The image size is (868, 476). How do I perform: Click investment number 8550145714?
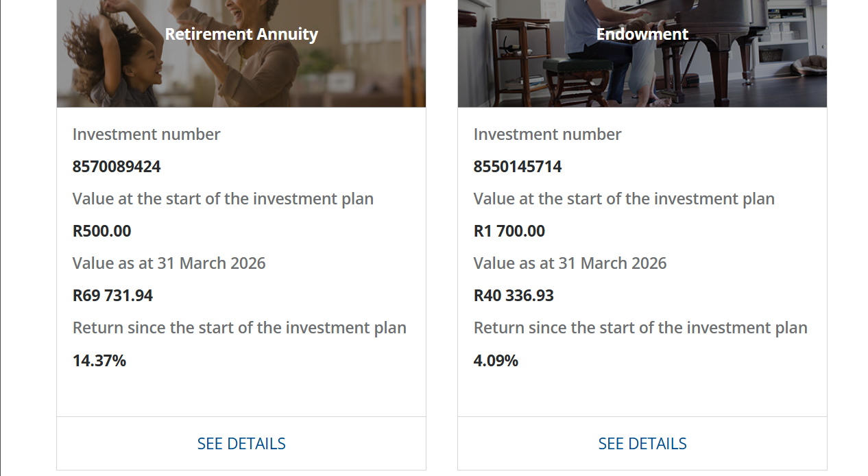point(518,167)
